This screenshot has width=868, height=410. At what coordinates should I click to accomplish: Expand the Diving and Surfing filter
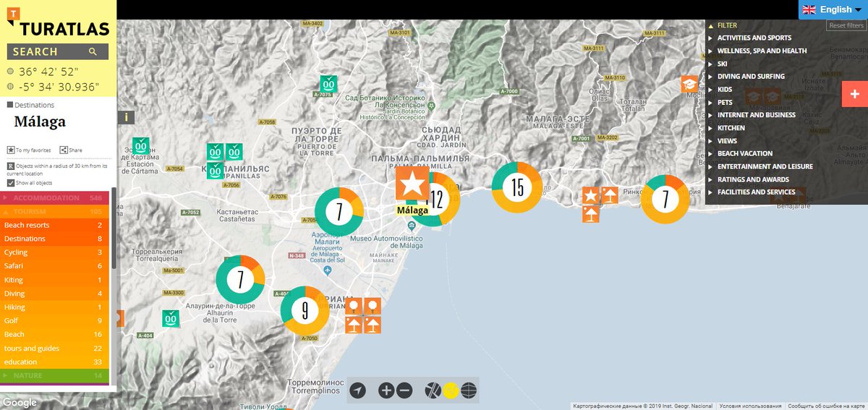(751, 76)
